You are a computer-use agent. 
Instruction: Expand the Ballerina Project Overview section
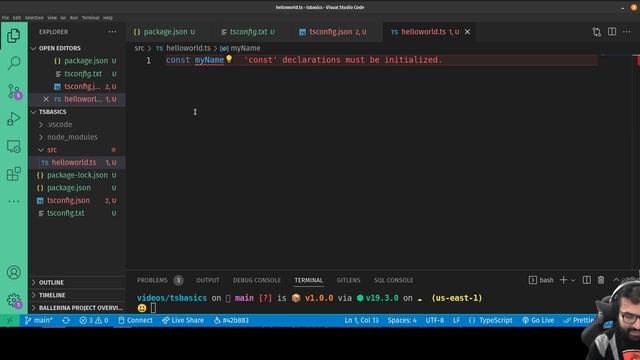pyautogui.click(x=77, y=308)
